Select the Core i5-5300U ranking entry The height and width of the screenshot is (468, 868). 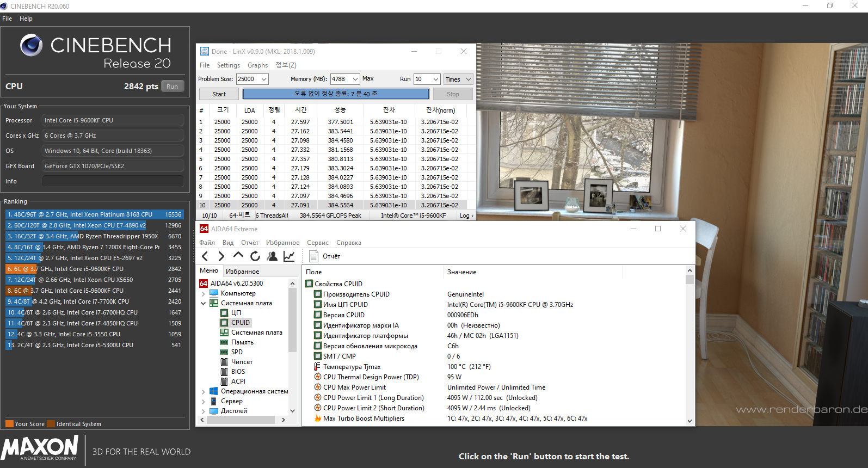[95, 345]
